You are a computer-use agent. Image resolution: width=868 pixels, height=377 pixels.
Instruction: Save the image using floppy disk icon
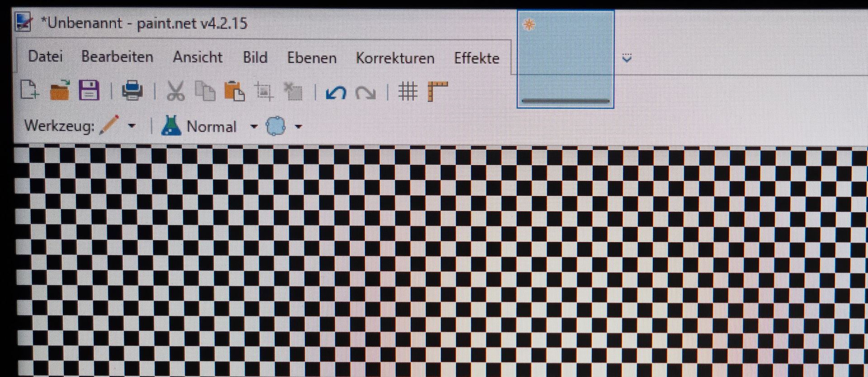[x=89, y=90]
